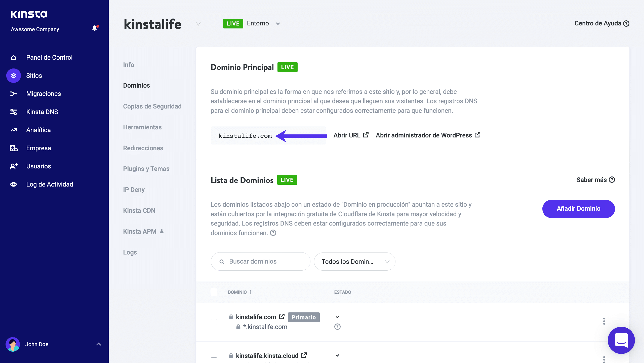This screenshot has height=363, width=644.
Task: Open the Intercom chat bubble
Action: (x=621, y=340)
